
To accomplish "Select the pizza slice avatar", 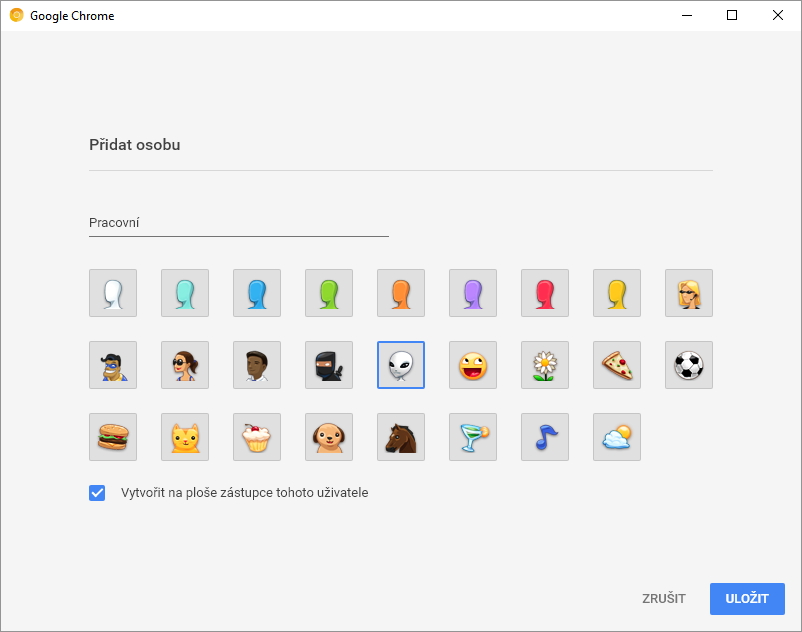I will (617, 365).
